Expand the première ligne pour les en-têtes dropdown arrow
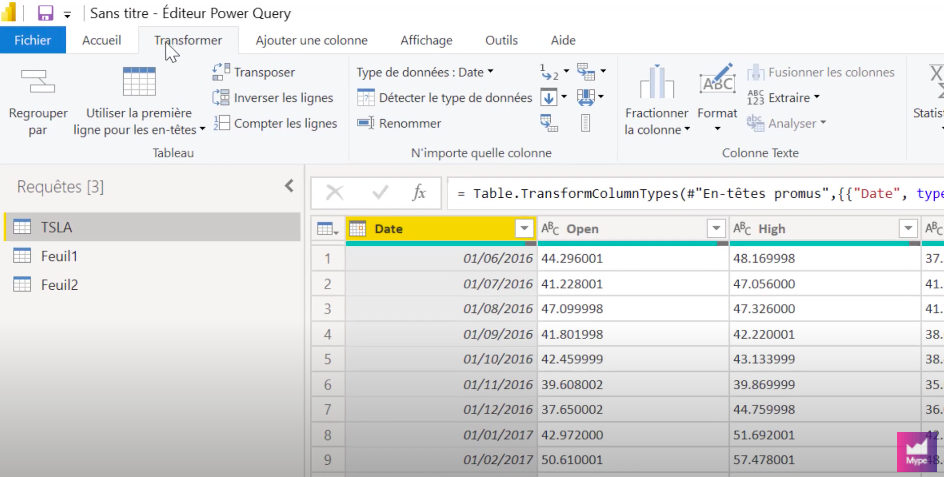The width and height of the screenshot is (944, 477). (x=202, y=129)
